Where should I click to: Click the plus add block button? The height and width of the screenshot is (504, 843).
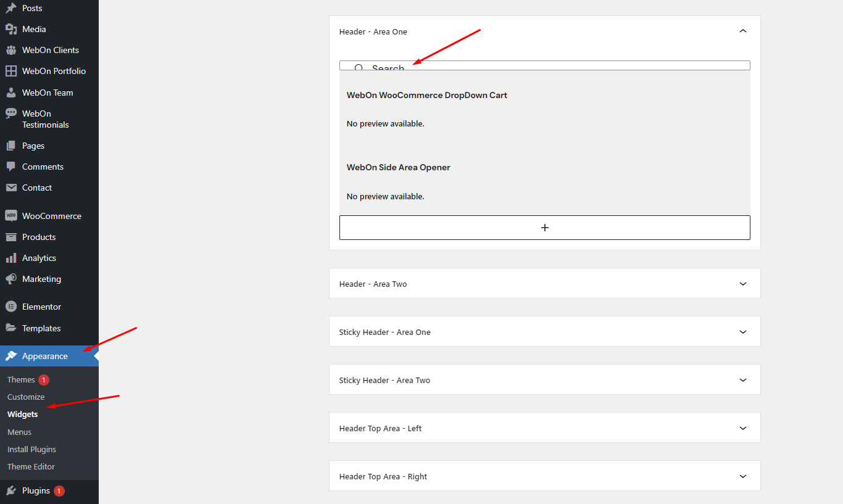coord(545,228)
